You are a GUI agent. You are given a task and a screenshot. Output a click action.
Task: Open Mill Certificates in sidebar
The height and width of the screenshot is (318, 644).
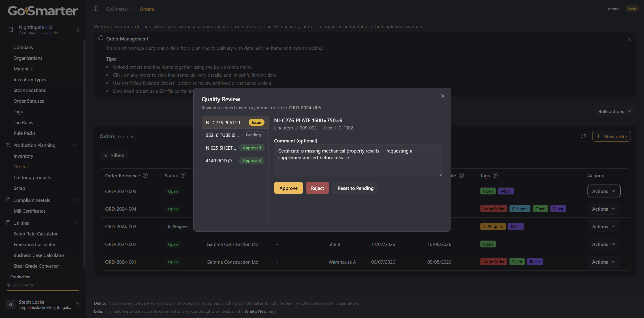click(30, 211)
